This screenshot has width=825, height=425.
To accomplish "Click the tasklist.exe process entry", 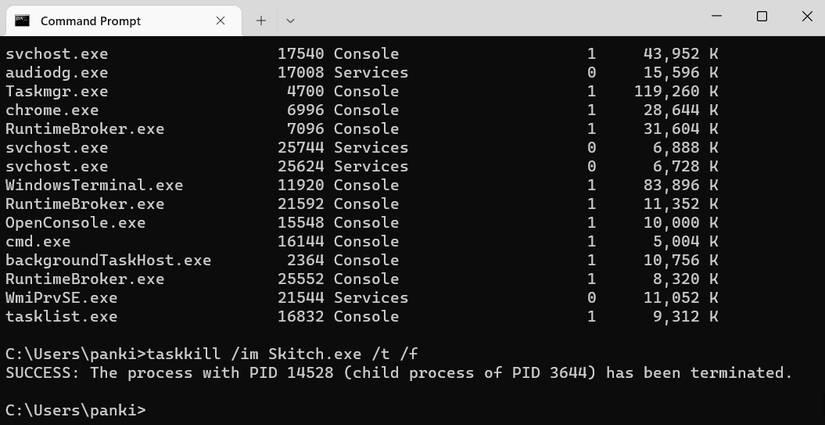I will tap(61, 317).
